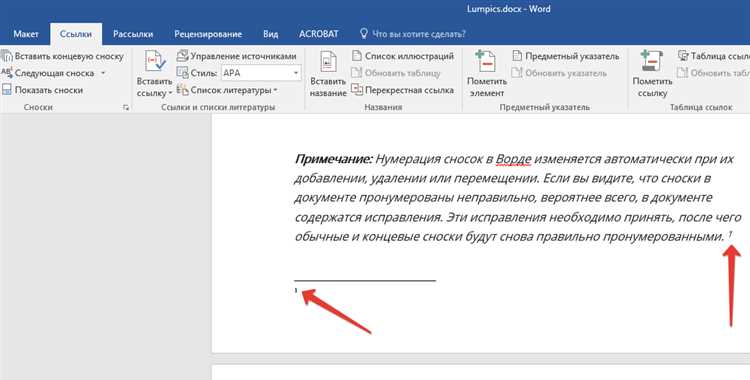Go to the Вид tab
Image resolution: width=750 pixels, height=380 pixels.
pos(270,34)
